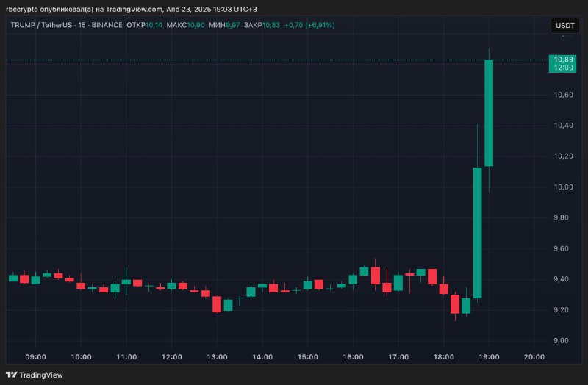
Task: Click the 10,60 price axis label
Action: pos(563,95)
